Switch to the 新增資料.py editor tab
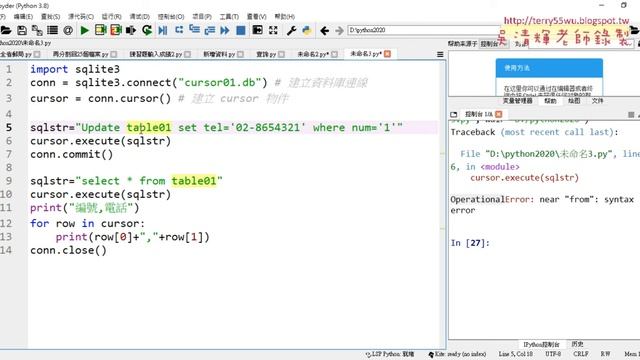Screen dimensions: 640x360 (x=219, y=54)
